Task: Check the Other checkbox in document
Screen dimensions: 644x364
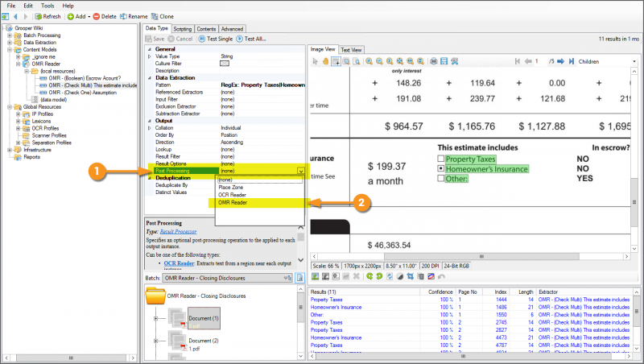Action: pos(440,178)
